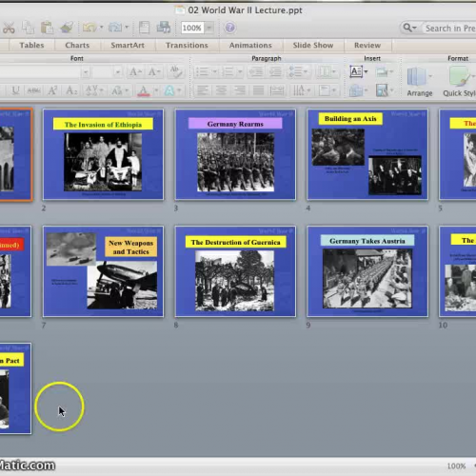Select The Invasion of Ethiopia slide

pyautogui.click(x=103, y=154)
